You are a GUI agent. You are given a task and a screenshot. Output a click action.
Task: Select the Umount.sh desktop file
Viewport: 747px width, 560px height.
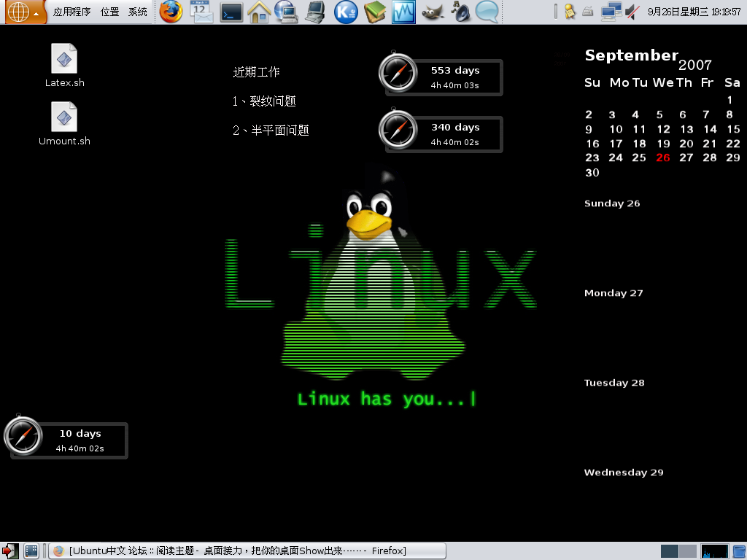pyautogui.click(x=64, y=123)
